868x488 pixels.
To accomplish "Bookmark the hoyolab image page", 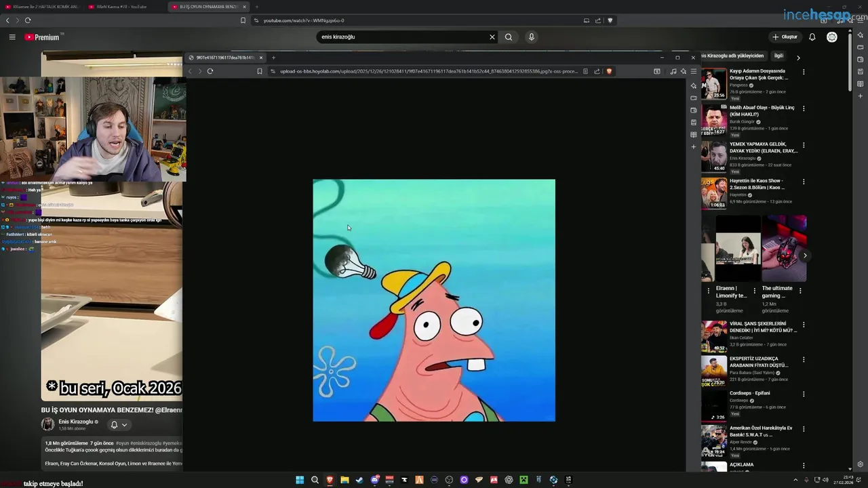I will click(259, 71).
